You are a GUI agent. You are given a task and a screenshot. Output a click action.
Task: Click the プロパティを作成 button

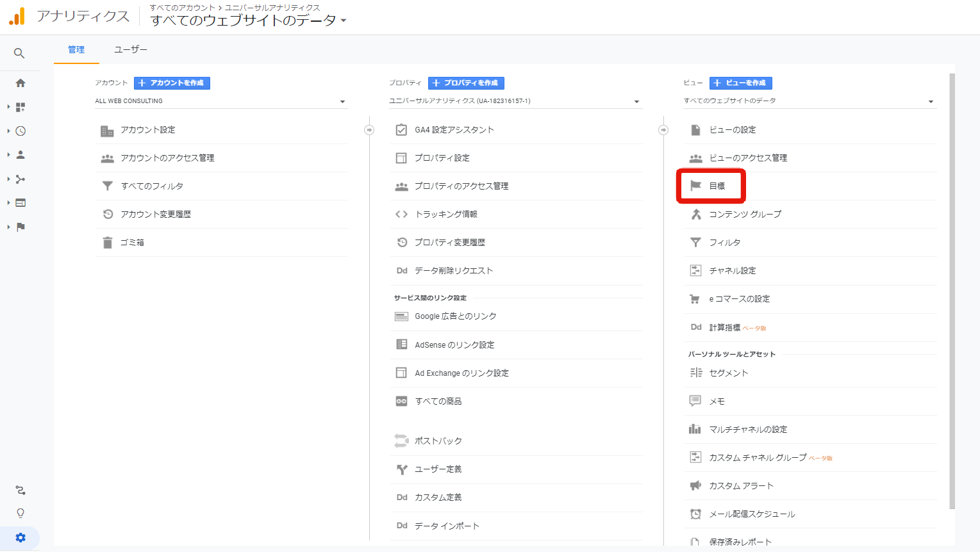click(x=466, y=83)
